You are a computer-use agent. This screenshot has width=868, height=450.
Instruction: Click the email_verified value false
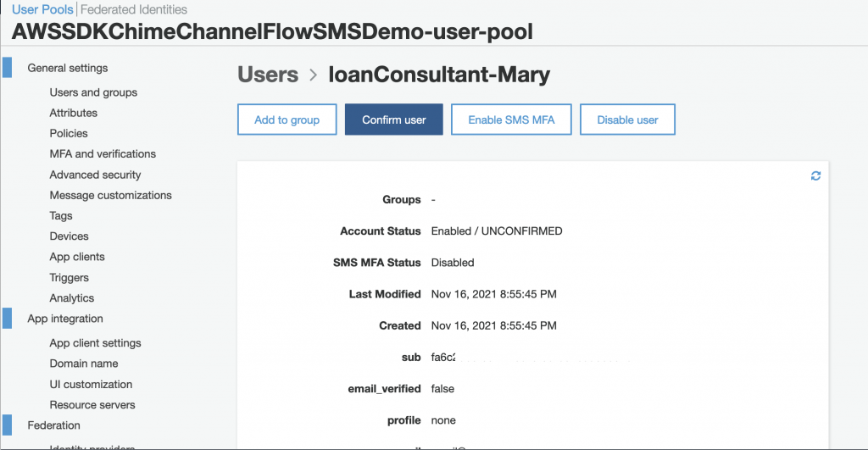[442, 389]
